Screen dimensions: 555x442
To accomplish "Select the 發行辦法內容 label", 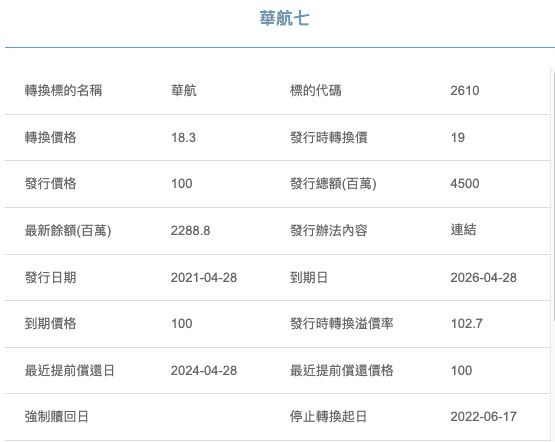I will tap(328, 231).
